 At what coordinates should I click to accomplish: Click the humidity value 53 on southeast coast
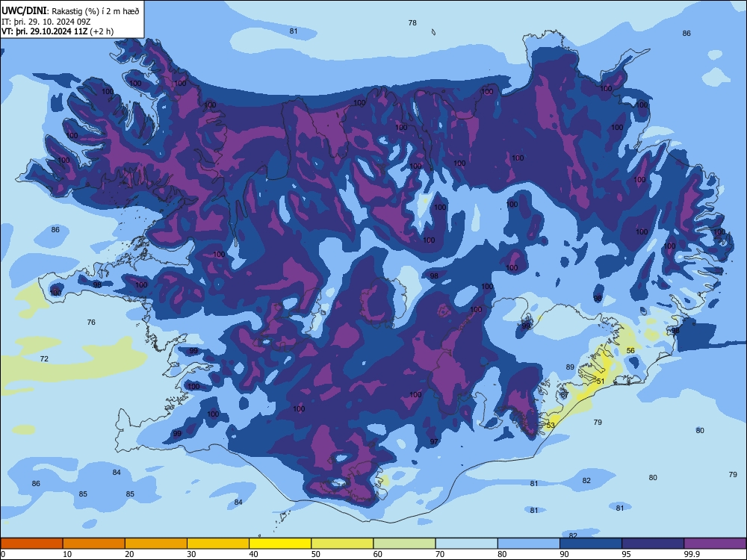click(x=551, y=426)
